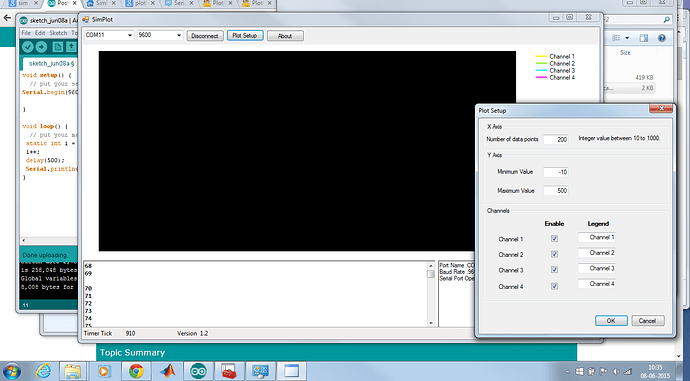Expand the Explorer view options arrow
Image resolution: width=690 pixels, height=381 pixels.
(x=627, y=38)
